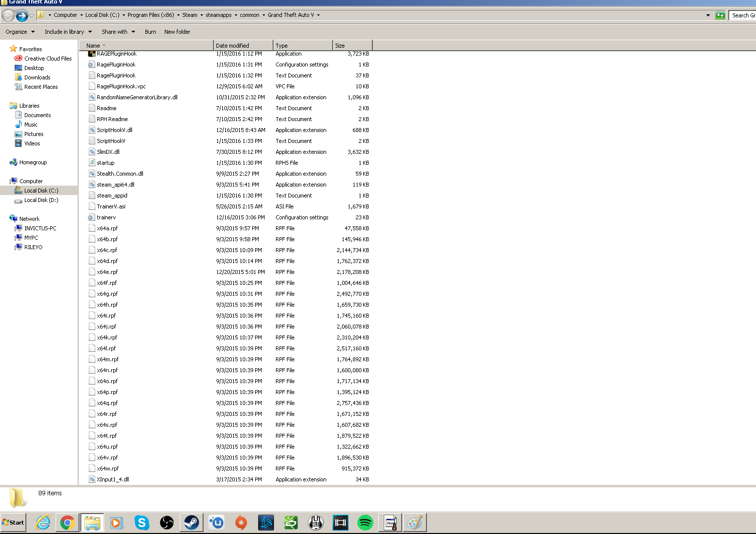The height and width of the screenshot is (534, 756).
Task: Expand the dropdown arrow after Local Disk (C:)
Action: pos(124,15)
